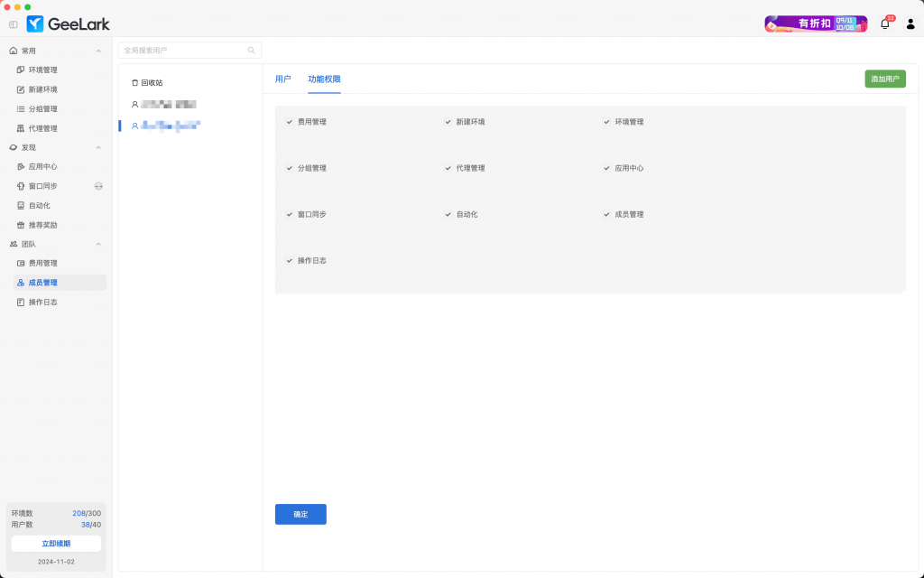
Task: Uncheck the 费用管理 permission checkbox
Action: tap(290, 122)
